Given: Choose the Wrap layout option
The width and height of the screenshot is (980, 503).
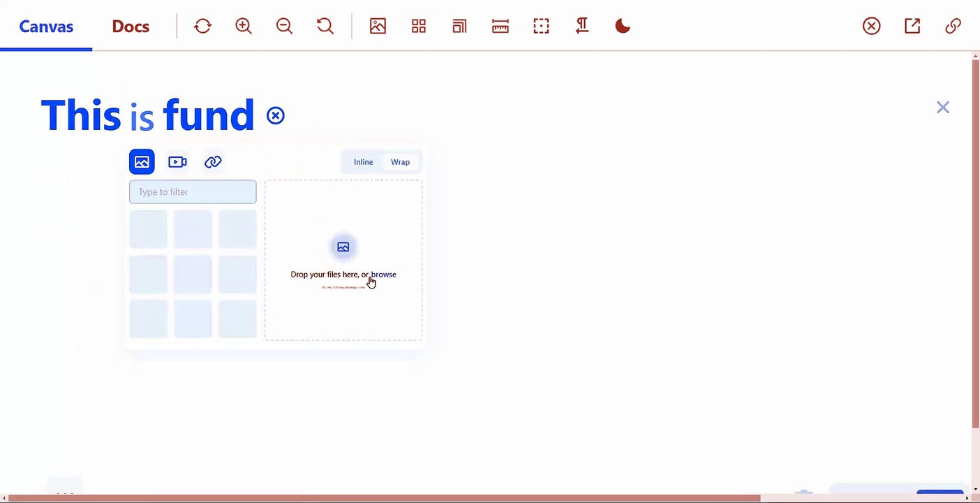Looking at the screenshot, I should [400, 162].
